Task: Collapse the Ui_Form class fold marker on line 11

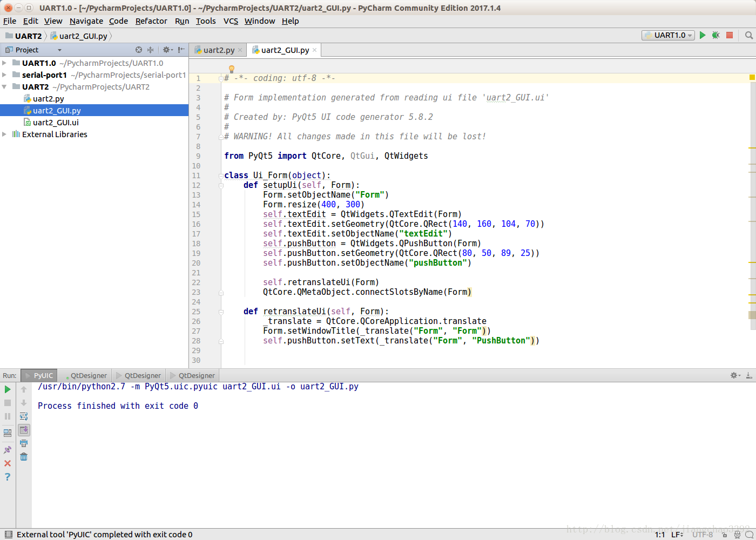Action: (x=221, y=175)
